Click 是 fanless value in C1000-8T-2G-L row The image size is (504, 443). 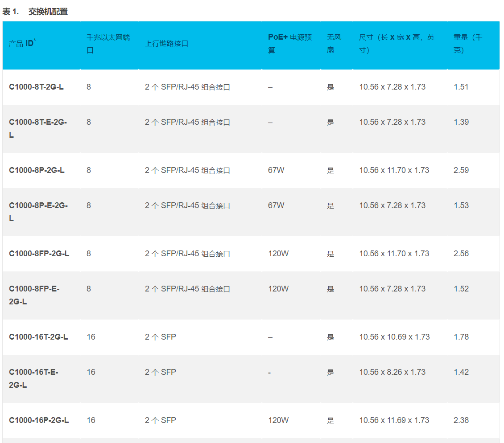coord(330,87)
